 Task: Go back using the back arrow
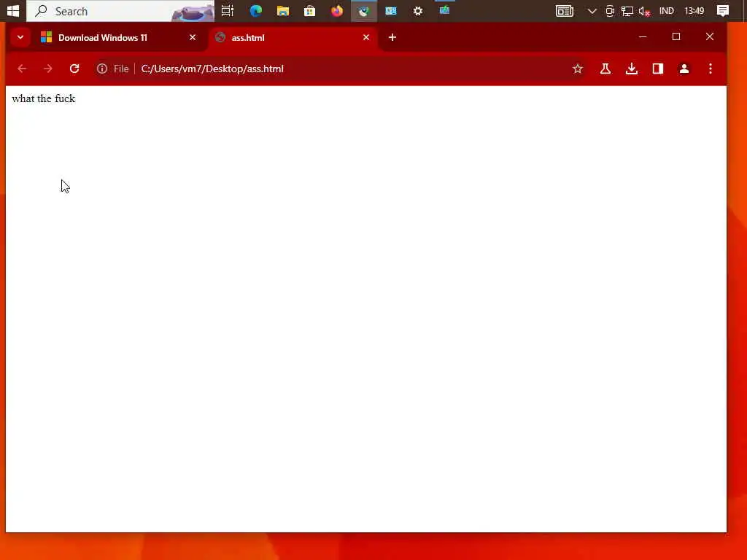click(22, 69)
